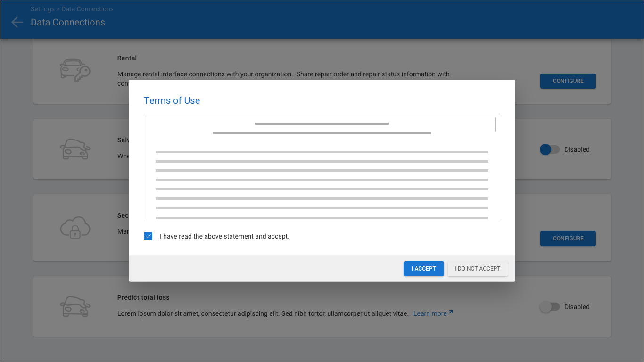Click the damaged car icon for Salvage

[x=75, y=149]
